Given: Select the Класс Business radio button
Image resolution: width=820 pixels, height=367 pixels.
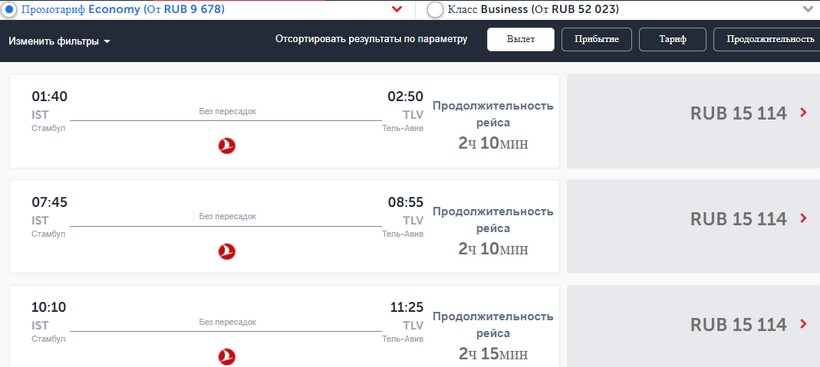Looking at the screenshot, I should point(435,10).
